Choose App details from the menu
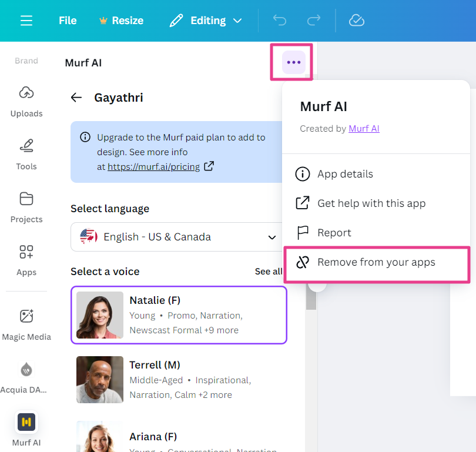Viewport: 476px width, 452px height. 345,174
